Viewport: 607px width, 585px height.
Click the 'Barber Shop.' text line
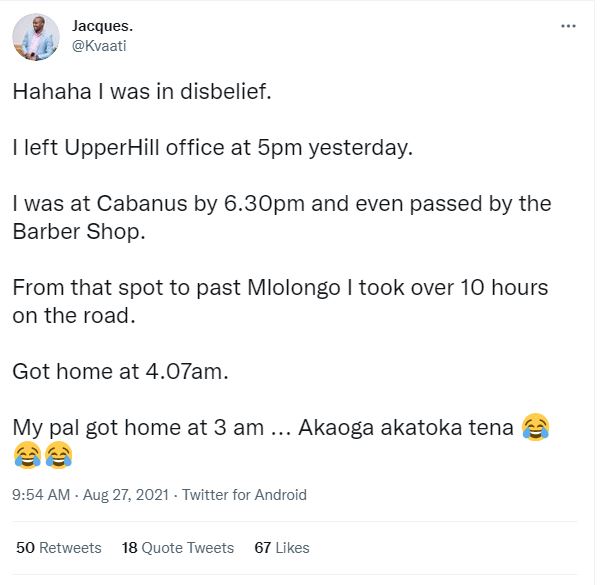[79, 232]
